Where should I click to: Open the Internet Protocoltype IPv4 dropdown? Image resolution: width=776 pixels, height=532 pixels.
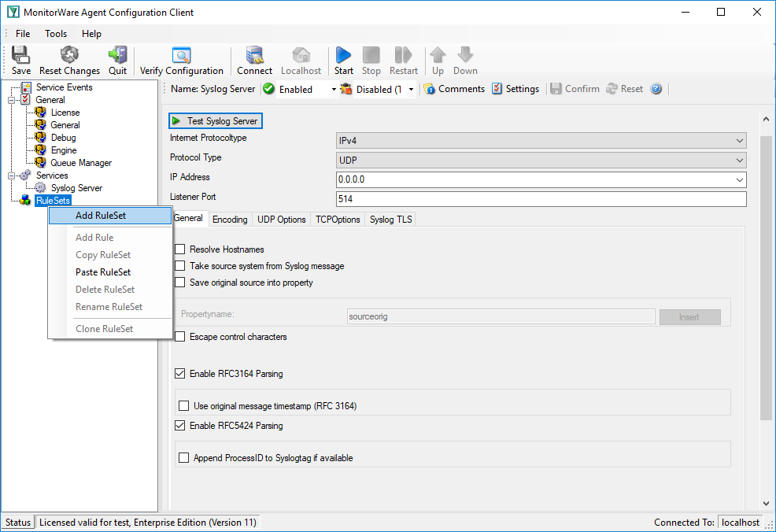click(541, 141)
